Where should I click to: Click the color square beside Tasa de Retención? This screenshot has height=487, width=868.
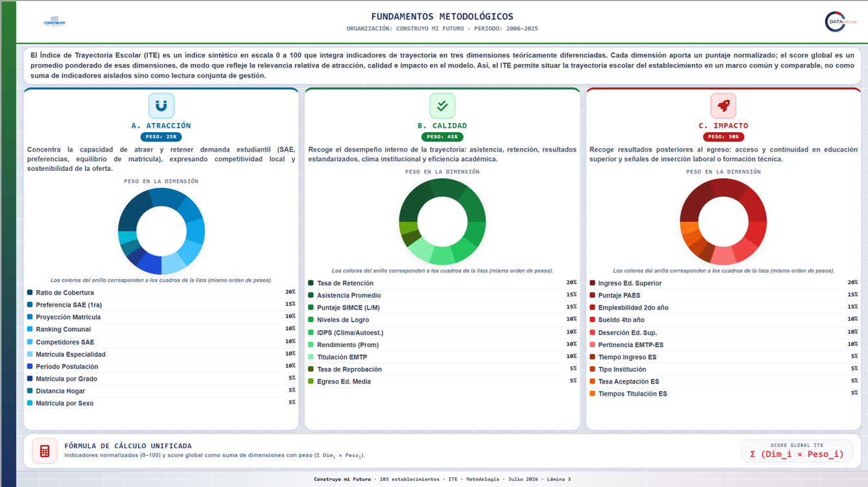pyautogui.click(x=311, y=283)
